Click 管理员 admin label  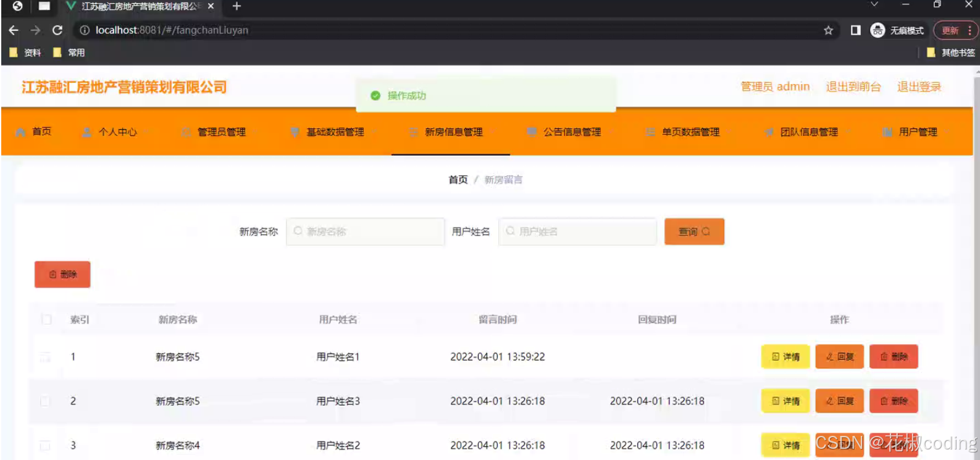[775, 86]
